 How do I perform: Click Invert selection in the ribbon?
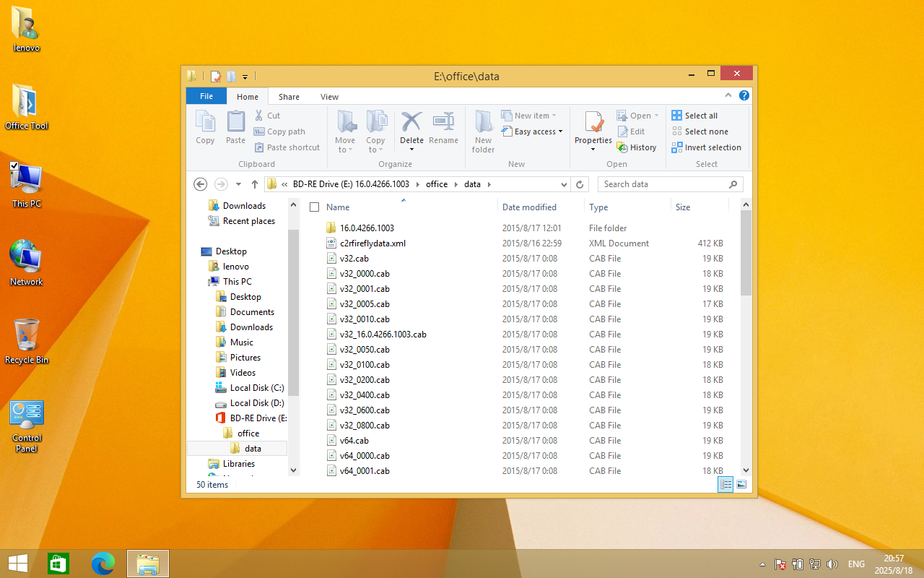coord(706,147)
